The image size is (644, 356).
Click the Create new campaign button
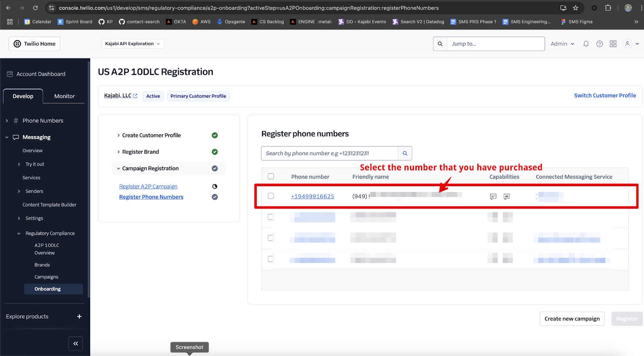pos(572,319)
